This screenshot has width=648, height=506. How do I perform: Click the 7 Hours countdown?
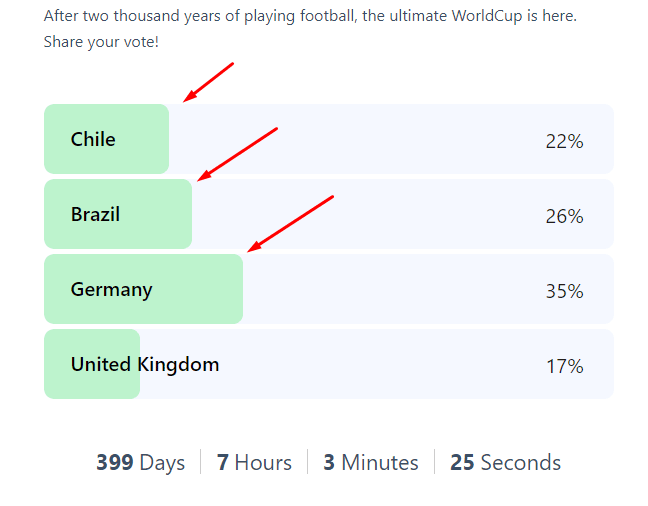coord(254,462)
